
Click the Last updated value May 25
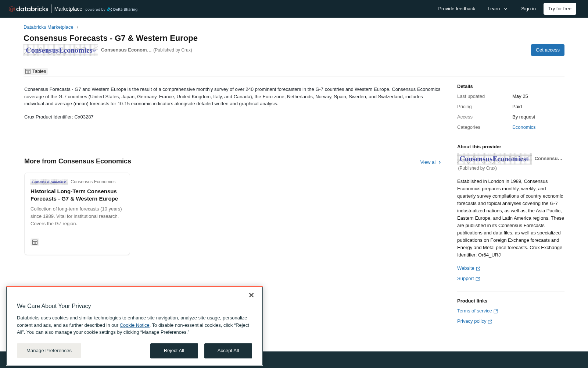520,96
